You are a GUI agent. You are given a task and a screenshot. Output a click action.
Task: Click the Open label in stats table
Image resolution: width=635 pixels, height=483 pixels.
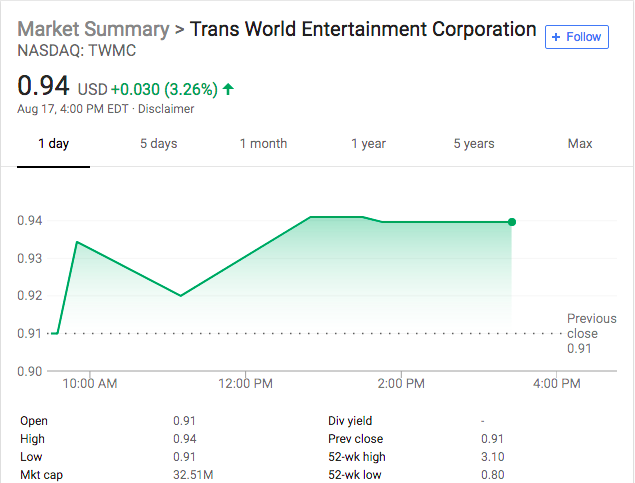pos(34,421)
